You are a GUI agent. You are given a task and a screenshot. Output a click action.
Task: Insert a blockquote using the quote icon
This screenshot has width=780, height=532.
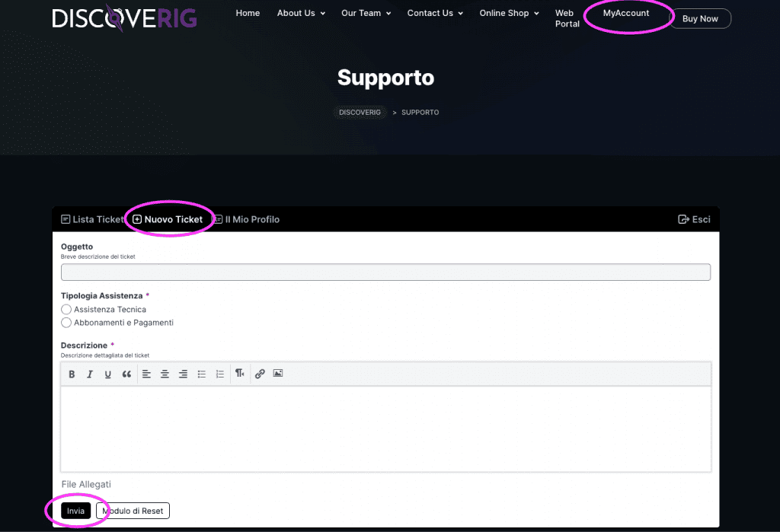(x=126, y=374)
